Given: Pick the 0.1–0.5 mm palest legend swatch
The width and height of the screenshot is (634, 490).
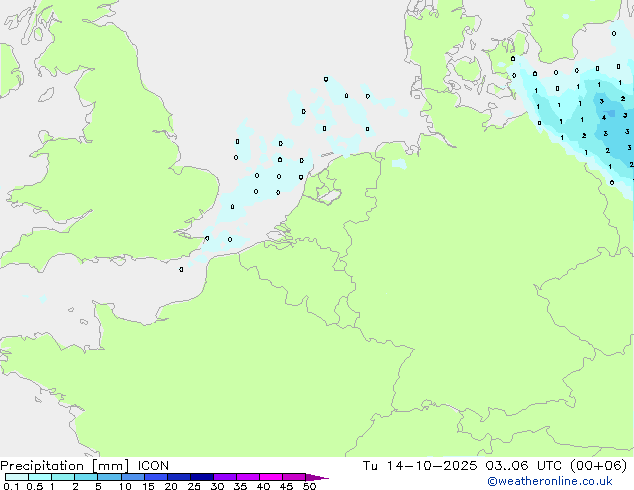Looking at the screenshot, I should (x=17, y=477).
